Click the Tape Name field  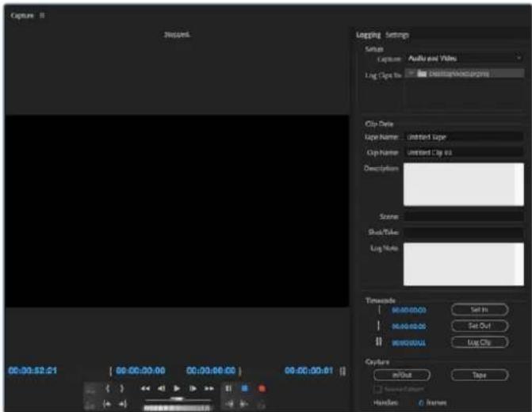pos(464,137)
